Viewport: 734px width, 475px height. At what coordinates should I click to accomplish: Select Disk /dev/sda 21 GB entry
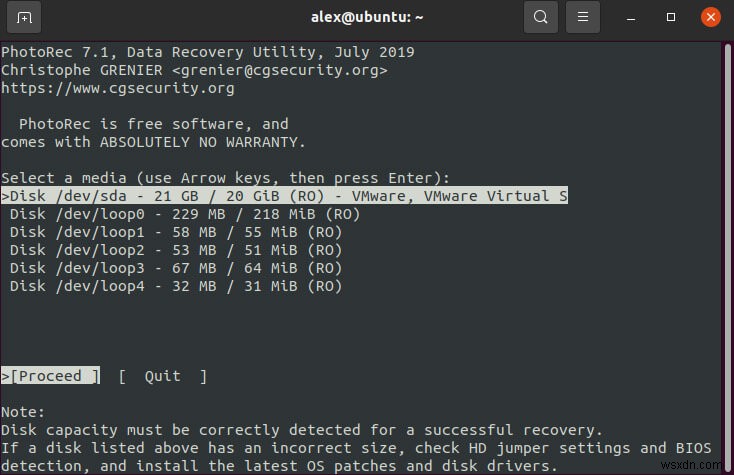point(285,196)
